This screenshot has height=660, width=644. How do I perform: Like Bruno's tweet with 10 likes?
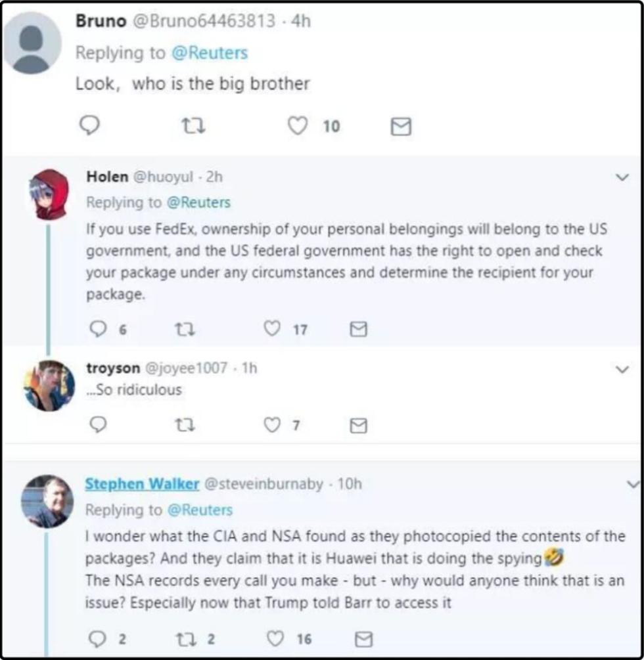[x=298, y=125]
